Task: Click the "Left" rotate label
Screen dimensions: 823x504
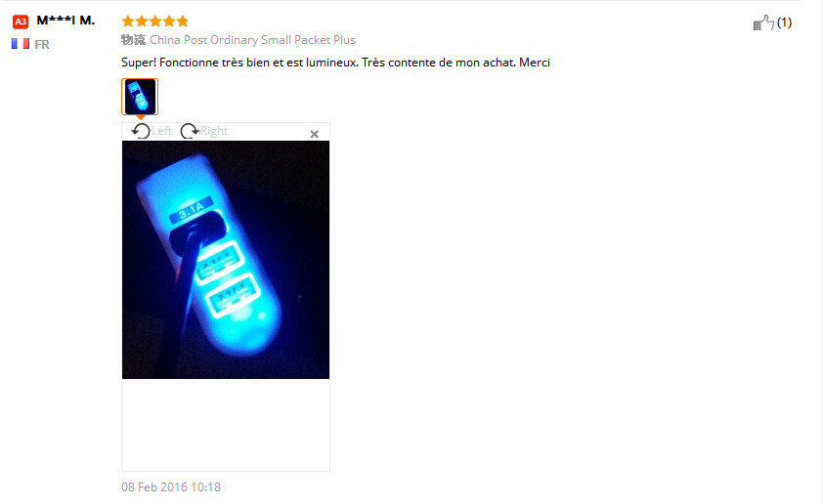Action: pyautogui.click(x=161, y=131)
